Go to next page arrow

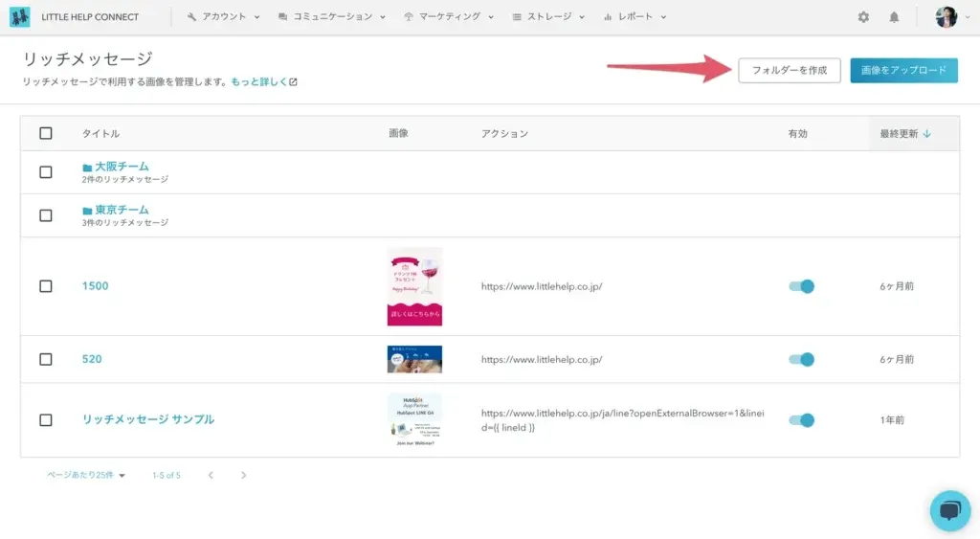[244, 475]
